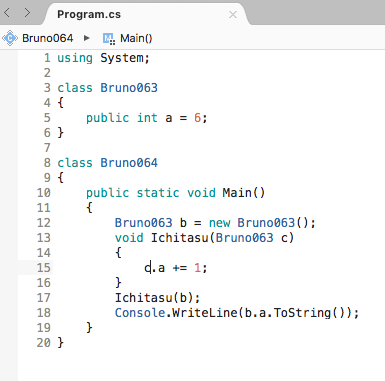The width and height of the screenshot is (385, 381).
Task: Click the type 'Bruno063' starting line 12
Action: 143,223
